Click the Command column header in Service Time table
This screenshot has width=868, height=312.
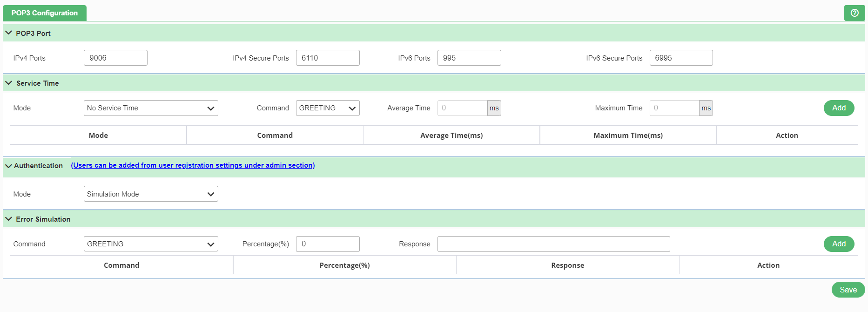point(275,136)
